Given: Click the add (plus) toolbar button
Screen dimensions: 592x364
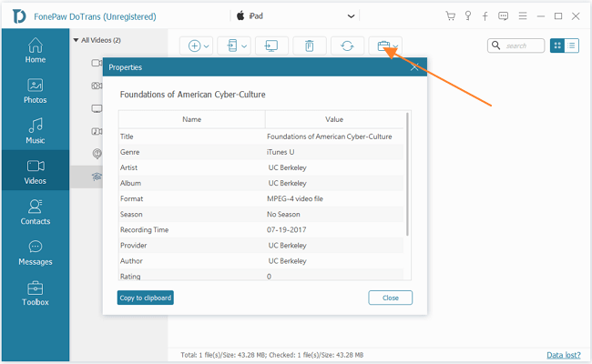Looking at the screenshot, I should tap(194, 46).
